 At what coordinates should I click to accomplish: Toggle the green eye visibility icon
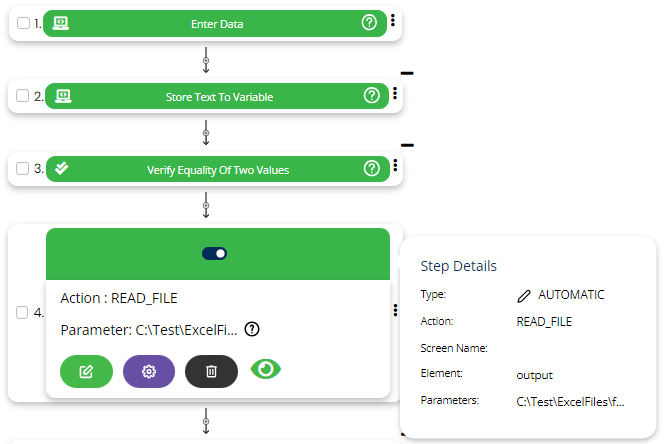pyautogui.click(x=266, y=370)
